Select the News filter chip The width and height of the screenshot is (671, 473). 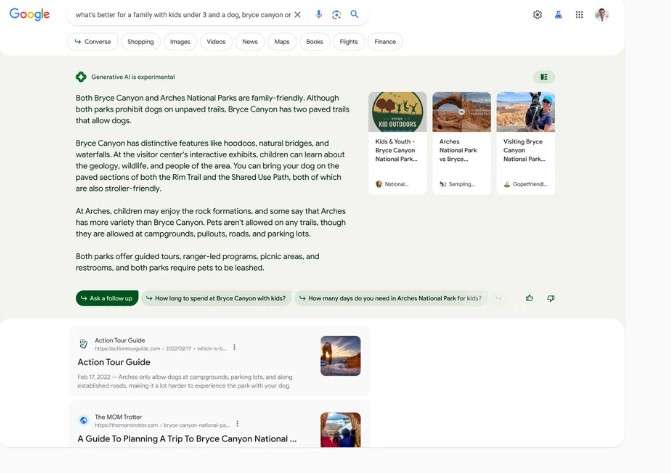(250, 42)
